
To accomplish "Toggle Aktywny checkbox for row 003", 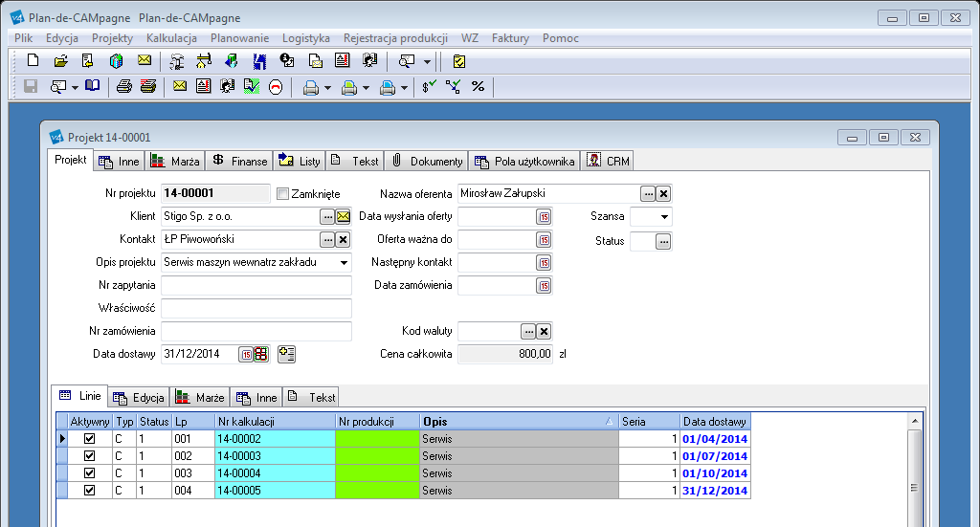I will [x=89, y=472].
